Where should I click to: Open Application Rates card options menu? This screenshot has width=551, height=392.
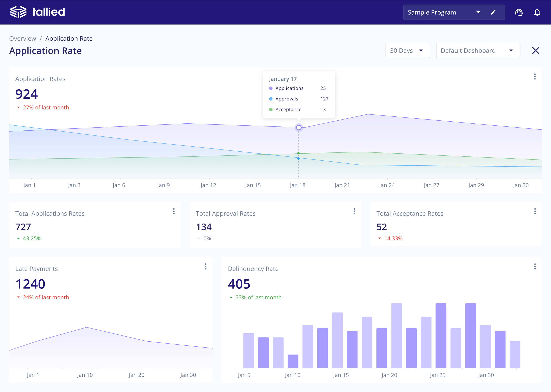point(535,77)
